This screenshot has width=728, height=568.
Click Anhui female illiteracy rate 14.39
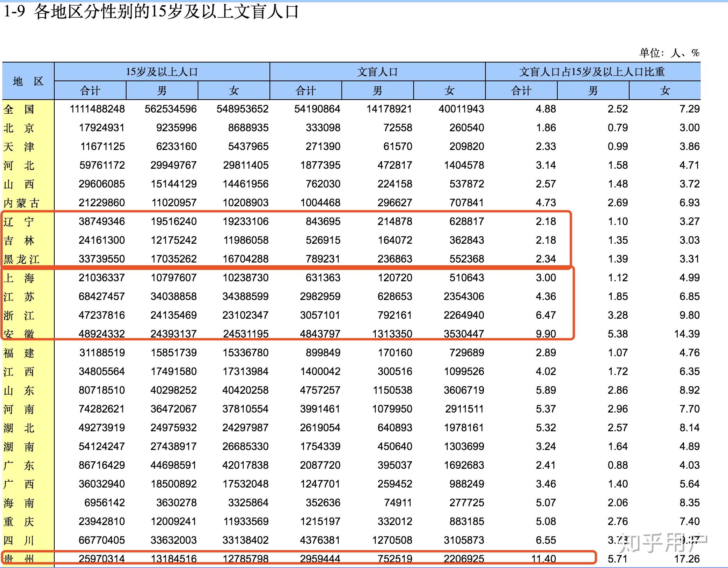point(687,334)
